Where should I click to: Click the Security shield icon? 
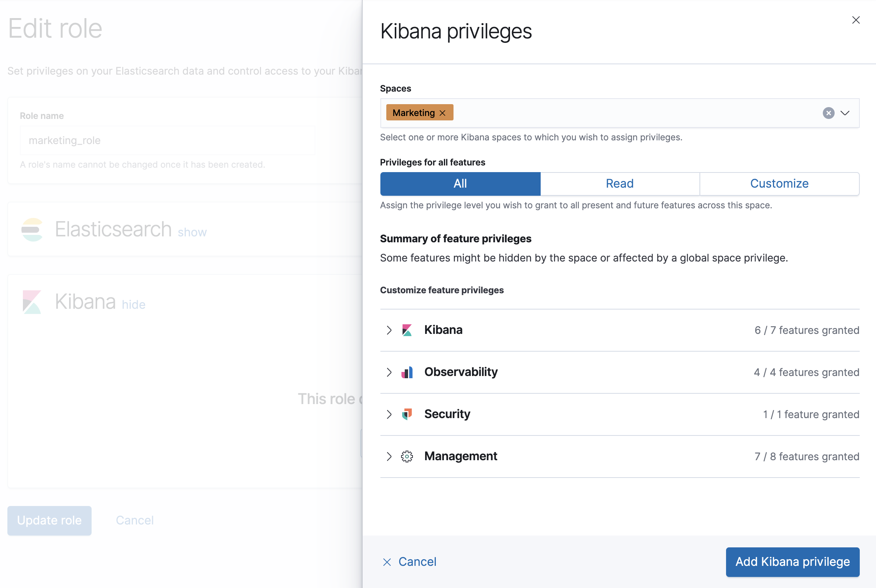click(407, 414)
